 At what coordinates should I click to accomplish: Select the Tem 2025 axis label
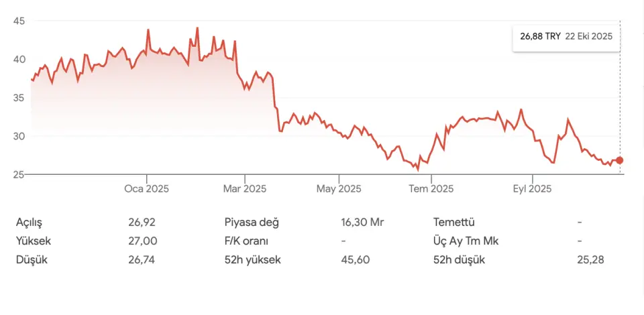[x=431, y=189]
